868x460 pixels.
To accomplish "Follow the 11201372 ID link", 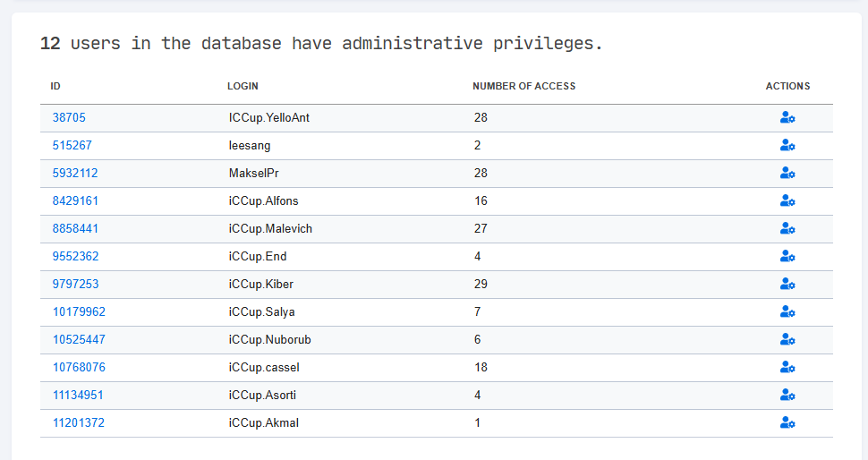I will (79, 422).
